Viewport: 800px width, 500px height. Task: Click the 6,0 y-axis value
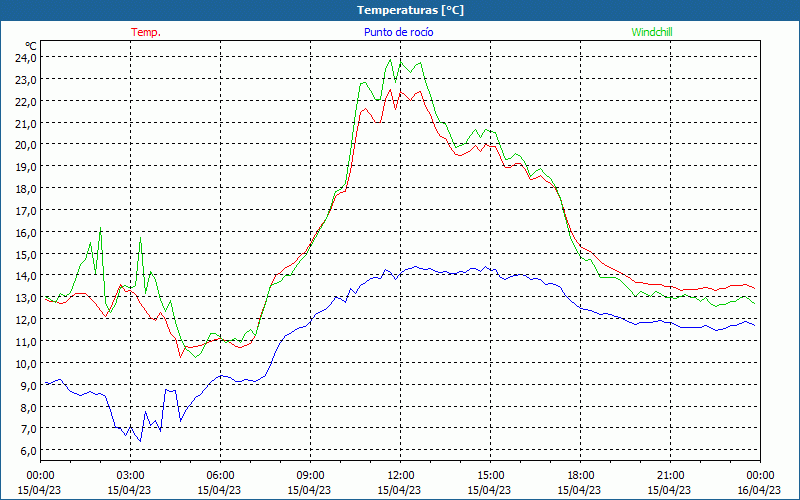point(28,451)
